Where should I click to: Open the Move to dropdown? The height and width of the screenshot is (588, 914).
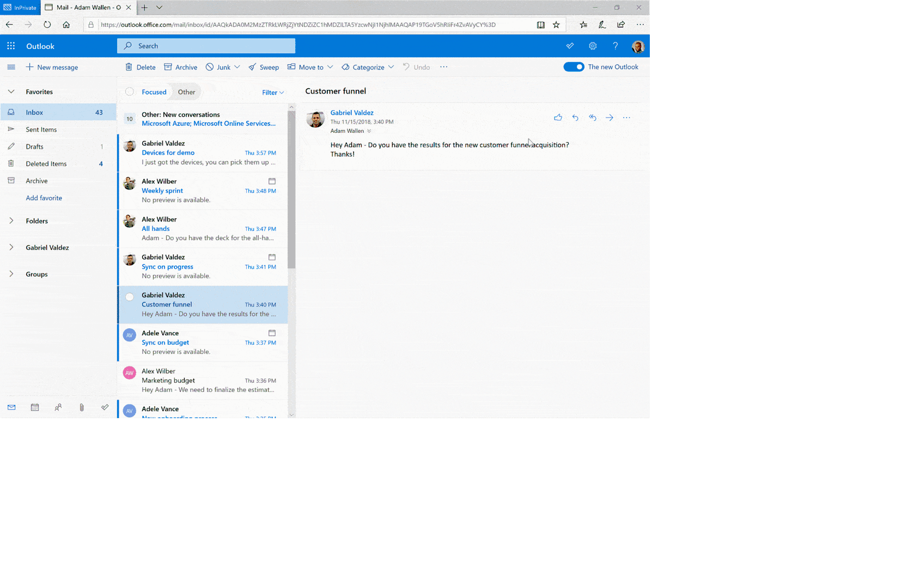click(x=310, y=68)
